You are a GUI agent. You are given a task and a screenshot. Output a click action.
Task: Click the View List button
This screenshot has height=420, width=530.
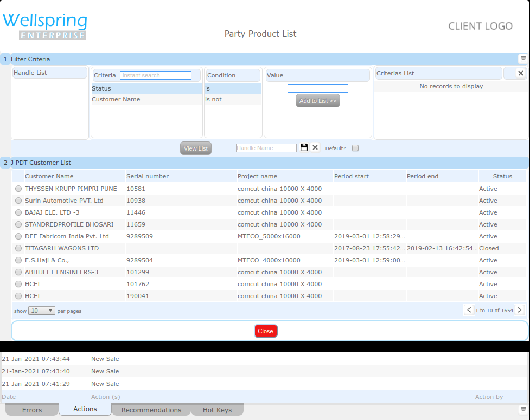(x=195, y=147)
